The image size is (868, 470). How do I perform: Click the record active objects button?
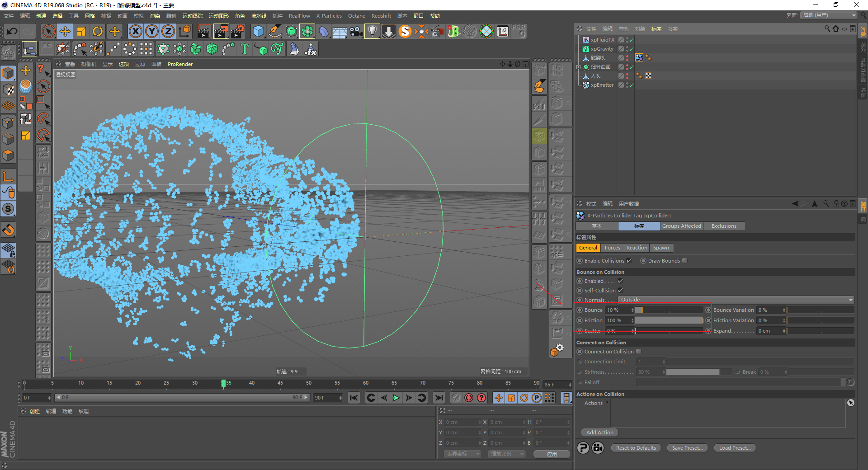[x=469, y=398]
